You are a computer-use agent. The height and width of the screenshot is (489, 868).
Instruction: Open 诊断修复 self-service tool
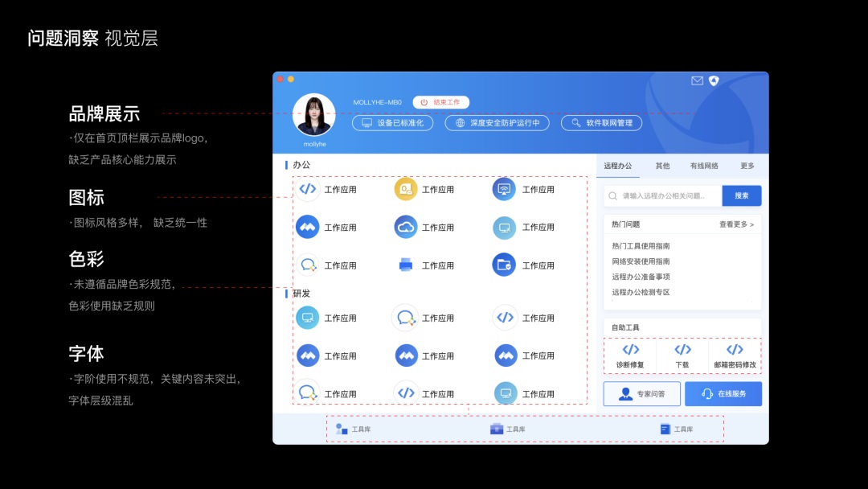point(630,355)
